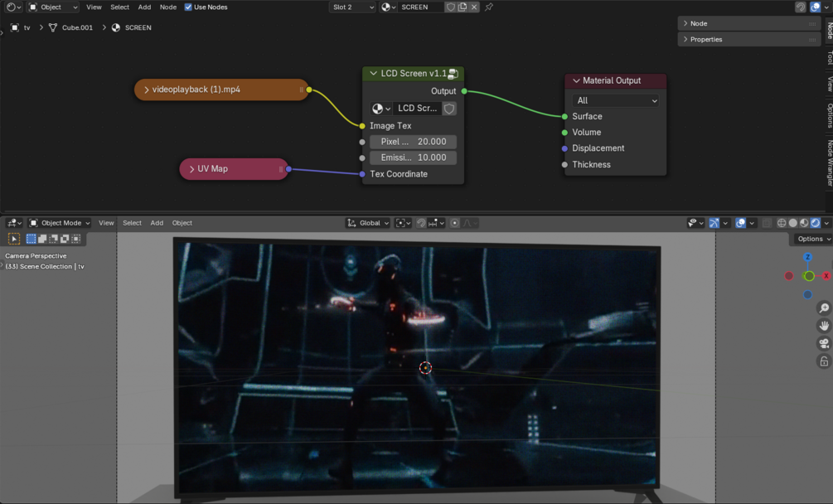This screenshot has width=833, height=504.
Task: Switch to the Node Wrangler sidebar tab
Action: [830, 162]
